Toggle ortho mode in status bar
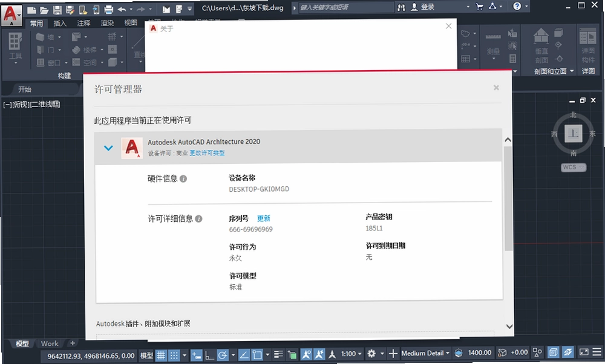 click(209, 355)
